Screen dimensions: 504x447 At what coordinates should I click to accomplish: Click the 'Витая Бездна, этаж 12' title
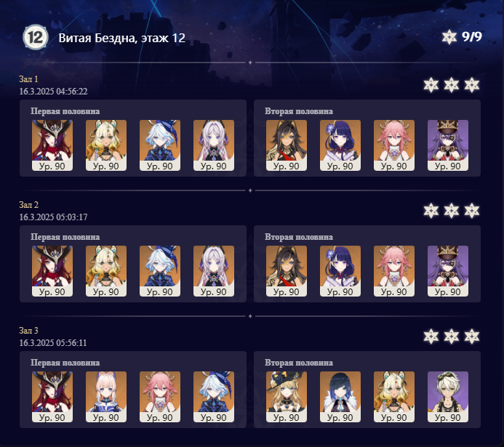(122, 39)
